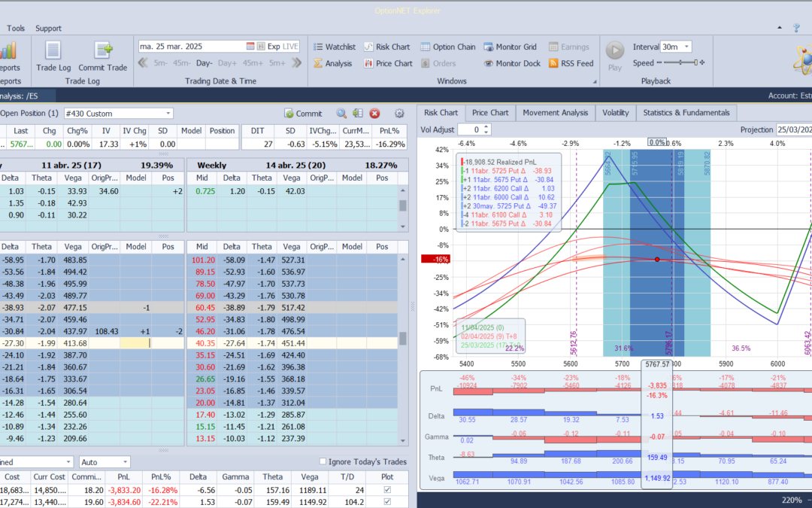The height and width of the screenshot is (508, 812).
Task: Enable Ignore Today's Trades checkbox
Action: pyautogui.click(x=323, y=462)
